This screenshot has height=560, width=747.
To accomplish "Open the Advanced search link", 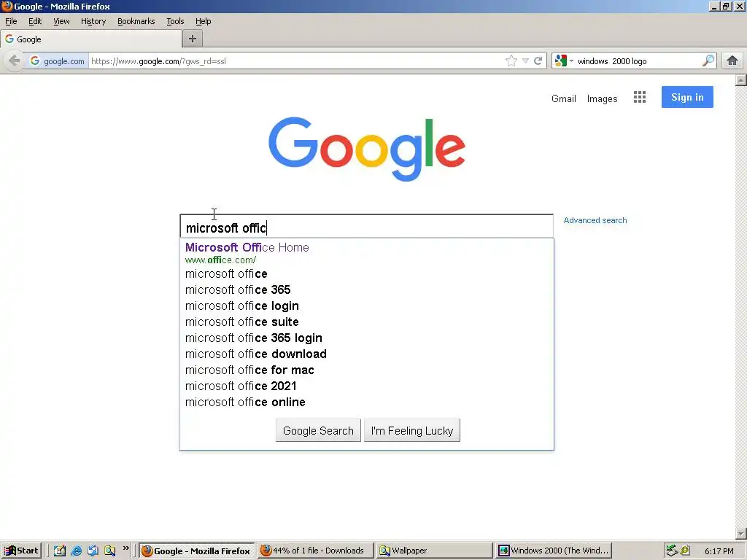I will [x=595, y=220].
